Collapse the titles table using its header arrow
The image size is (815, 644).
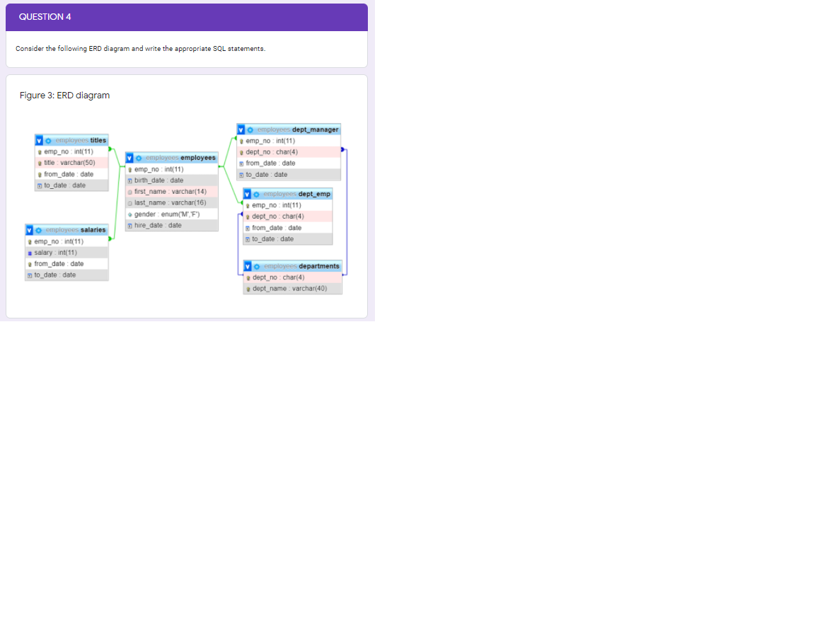39,141
